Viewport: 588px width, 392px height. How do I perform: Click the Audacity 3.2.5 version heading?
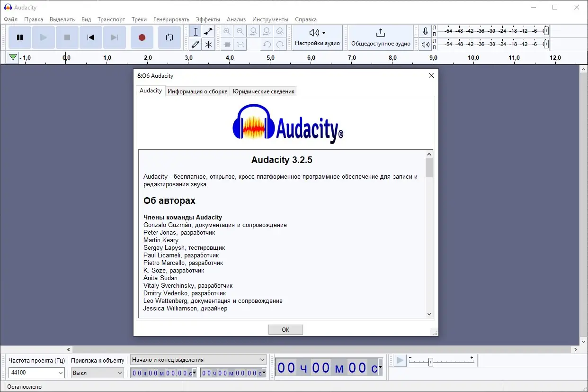[282, 160]
